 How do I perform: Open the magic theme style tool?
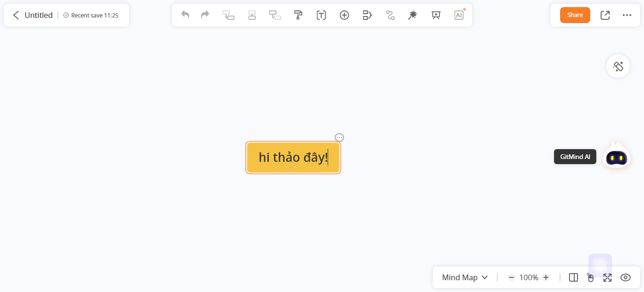pos(413,15)
